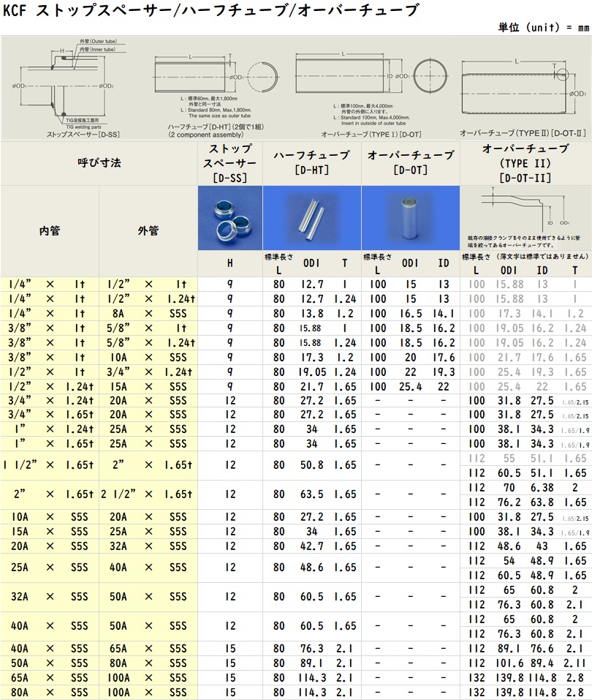Image resolution: width=592 pixels, height=700 pixels.
Task: Click the over tube OD1 value '16.5'
Action: pos(411,314)
